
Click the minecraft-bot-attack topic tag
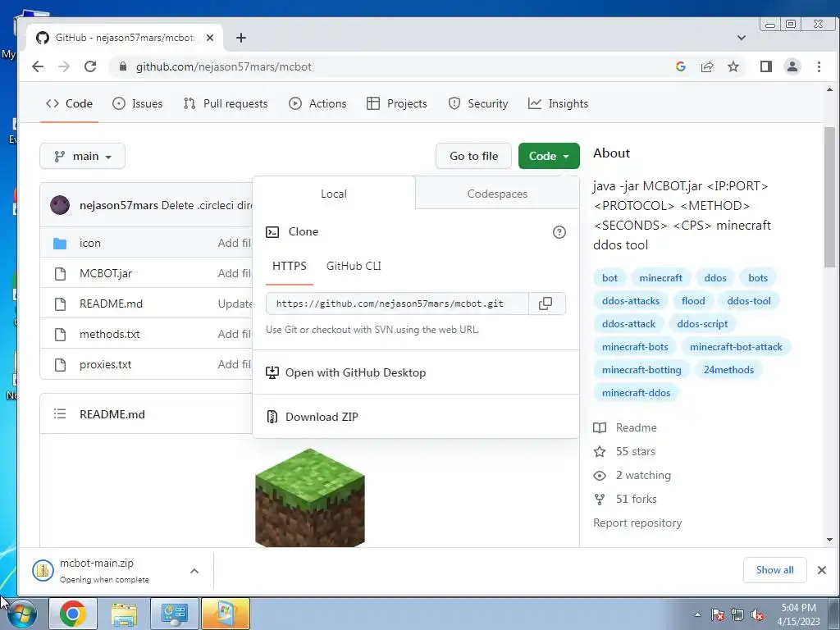pyautogui.click(x=736, y=347)
